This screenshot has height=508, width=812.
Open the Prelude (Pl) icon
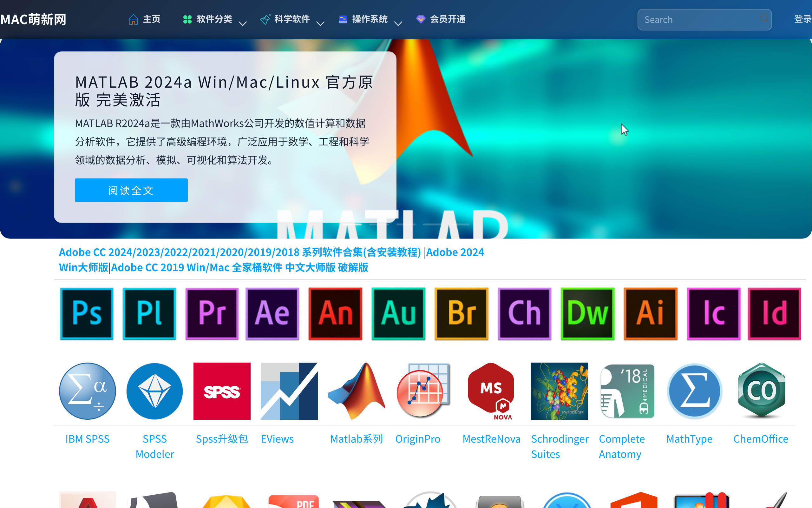[x=149, y=314]
